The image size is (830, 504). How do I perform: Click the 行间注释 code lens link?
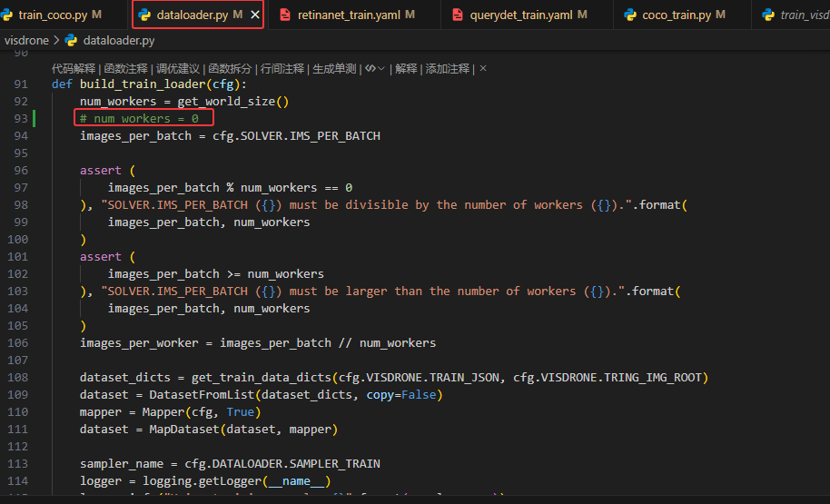pyautogui.click(x=282, y=69)
